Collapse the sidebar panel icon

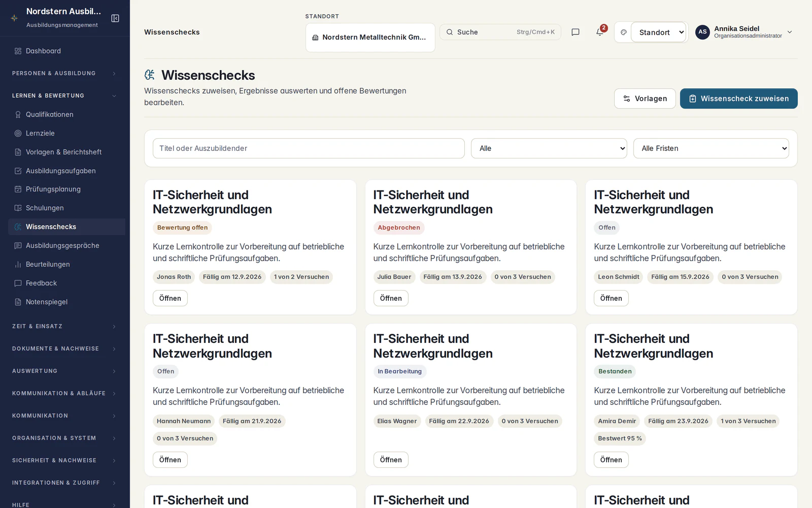click(115, 18)
